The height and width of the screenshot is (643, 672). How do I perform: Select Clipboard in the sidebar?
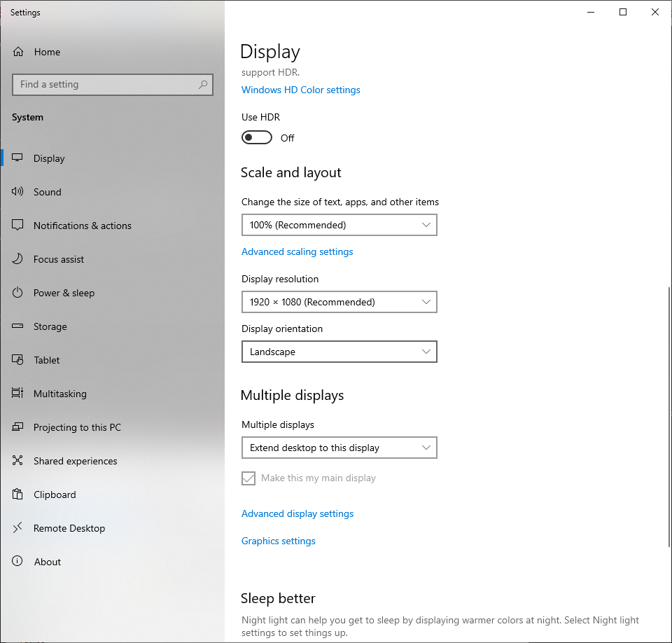pos(112,495)
